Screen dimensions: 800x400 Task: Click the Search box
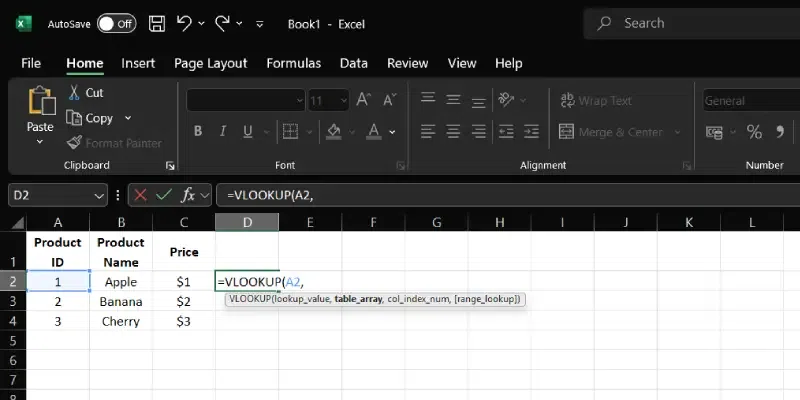pyautogui.click(x=692, y=23)
